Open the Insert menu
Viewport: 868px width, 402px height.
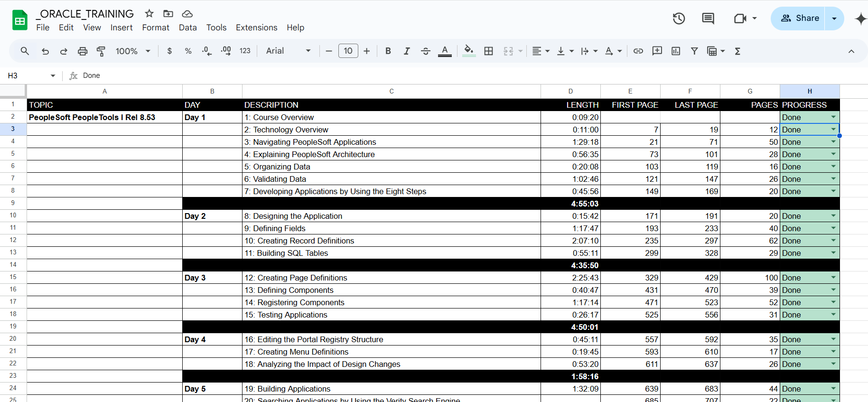point(121,28)
